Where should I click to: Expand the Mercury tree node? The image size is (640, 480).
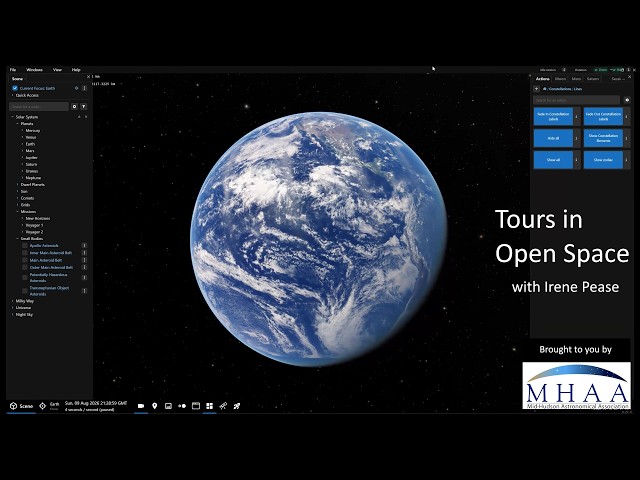tap(22, 131)
